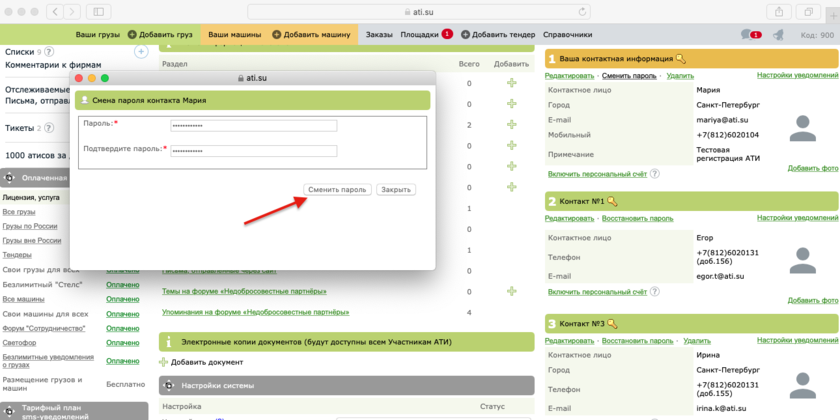Open Настройки уведомлений link for Контакт №1
The image size is (840, 420).
coord(797,217)
